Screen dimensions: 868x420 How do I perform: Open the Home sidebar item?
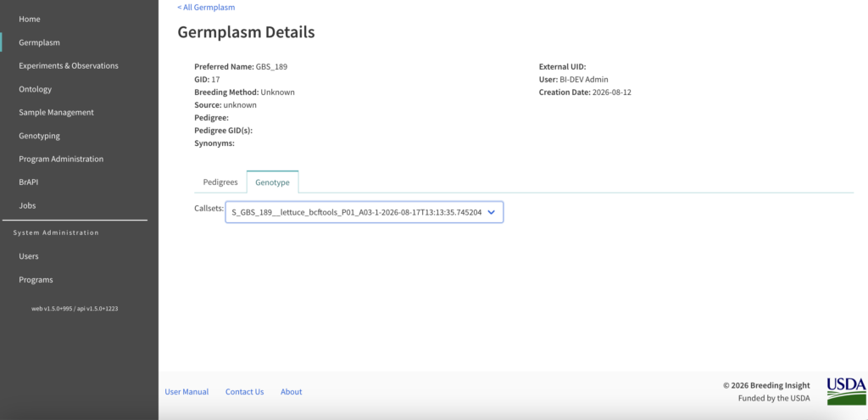click(x=30, y=19)
